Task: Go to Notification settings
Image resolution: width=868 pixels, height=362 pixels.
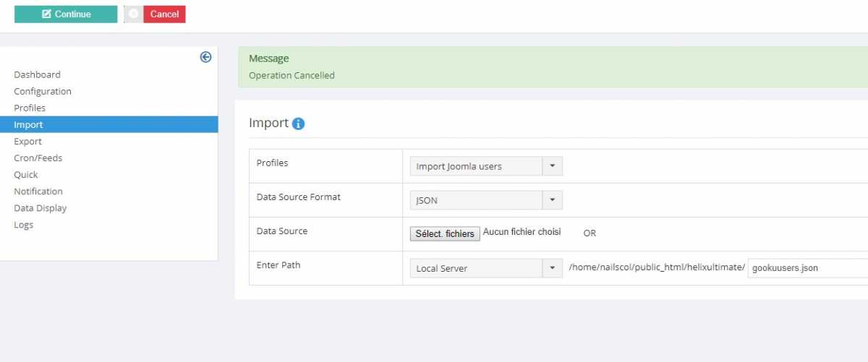Action: [38, 191]
